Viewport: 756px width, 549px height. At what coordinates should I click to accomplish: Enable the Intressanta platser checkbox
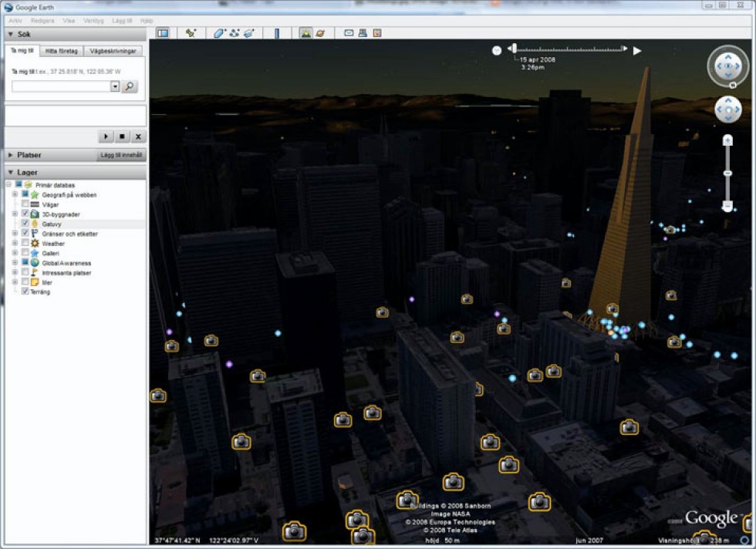coord(25,272)
